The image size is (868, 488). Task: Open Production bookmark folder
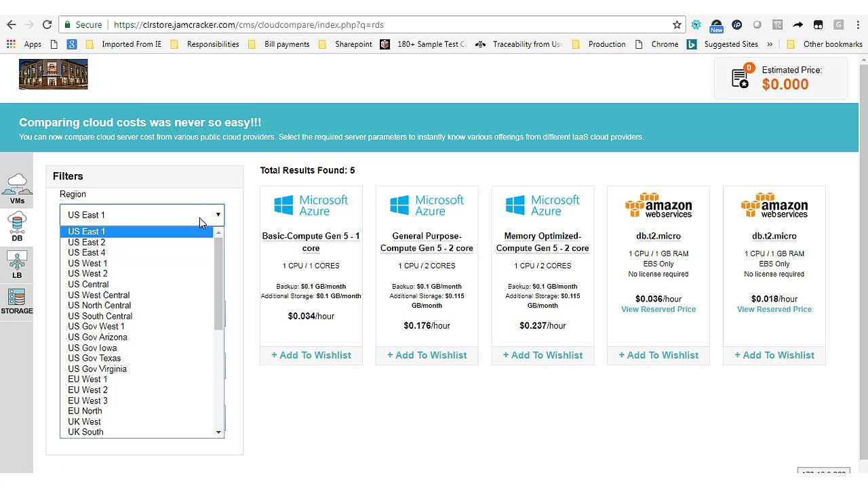pos(599,44)
